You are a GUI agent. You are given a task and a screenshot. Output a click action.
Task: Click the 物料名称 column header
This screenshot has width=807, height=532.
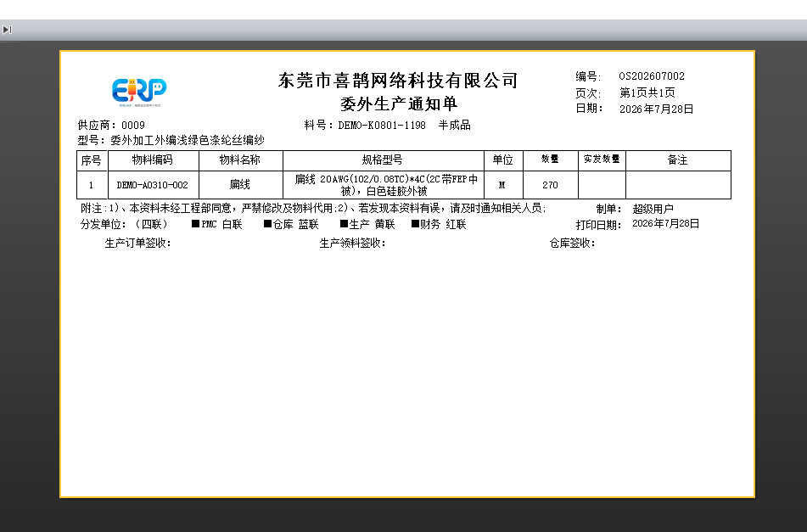coord(240,160)
